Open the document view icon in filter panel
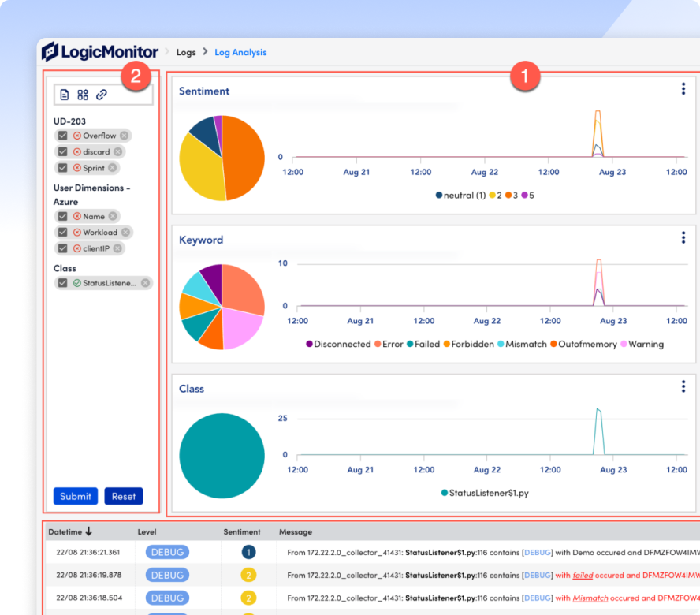Image resolution: width=700 pixels, height=615 pixels. pyautogui.click(x=65, y=95)
